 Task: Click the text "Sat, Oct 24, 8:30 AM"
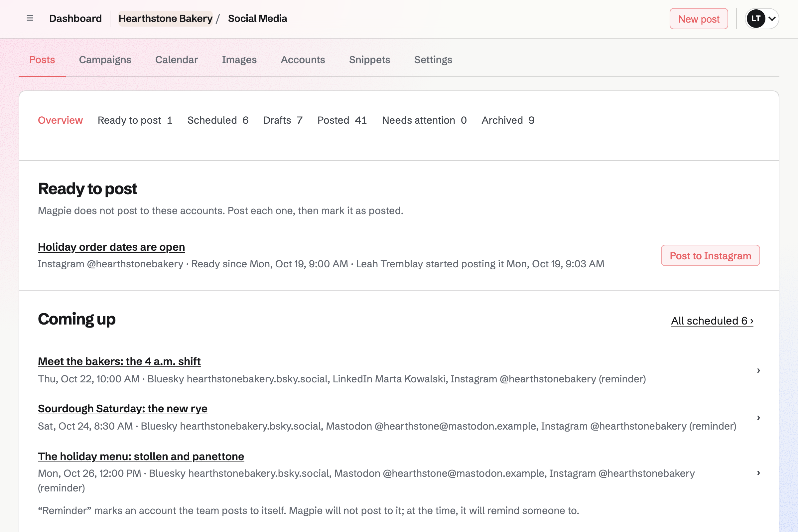tap(85, 426)
